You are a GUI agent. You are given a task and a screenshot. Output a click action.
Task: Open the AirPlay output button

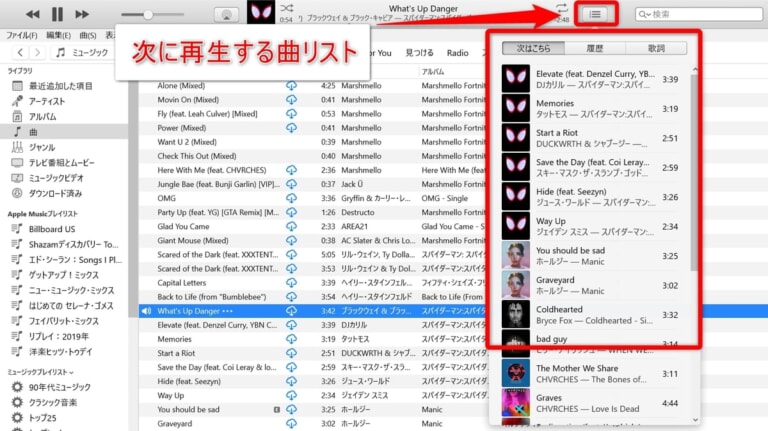(226, 15)
